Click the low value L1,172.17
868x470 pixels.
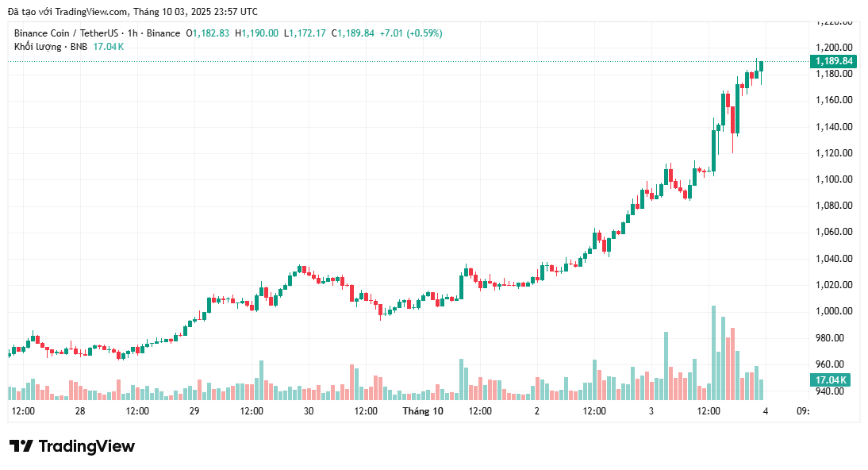click(x=305, y=33)
